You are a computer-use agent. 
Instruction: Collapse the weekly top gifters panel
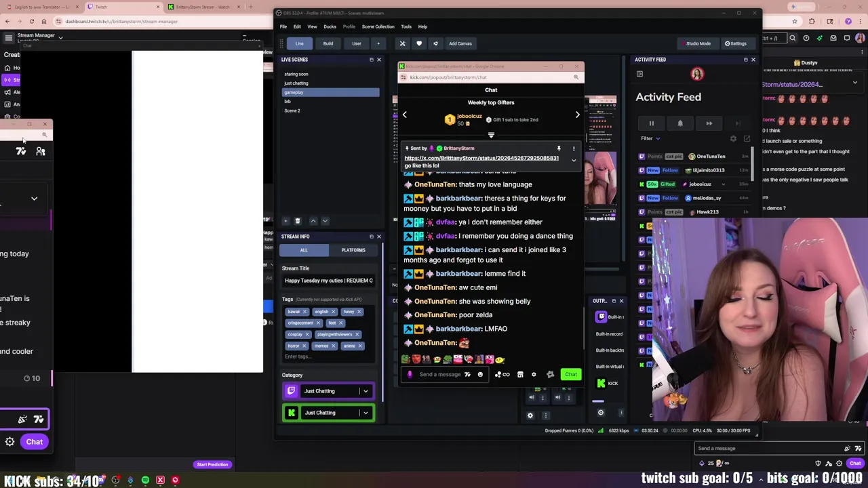pyautogui.click(x=491, y=135)
